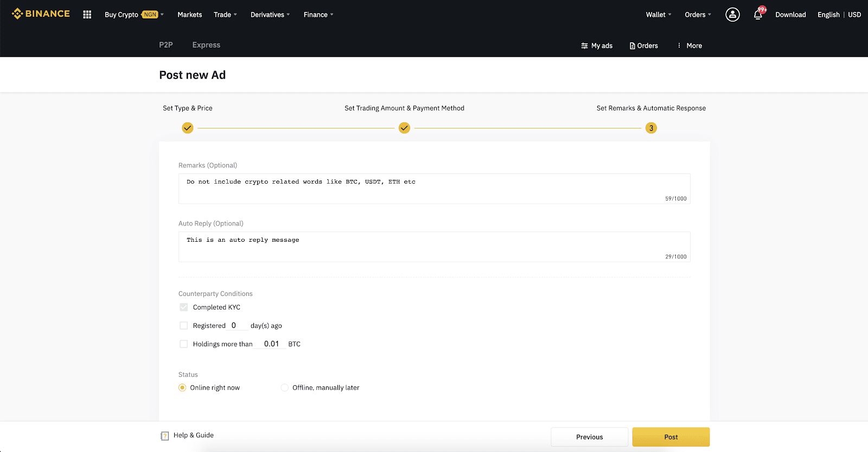Click the 59/1000 character counter
The width and height of the screenshot is (868, 452).
tap(676, 198)
